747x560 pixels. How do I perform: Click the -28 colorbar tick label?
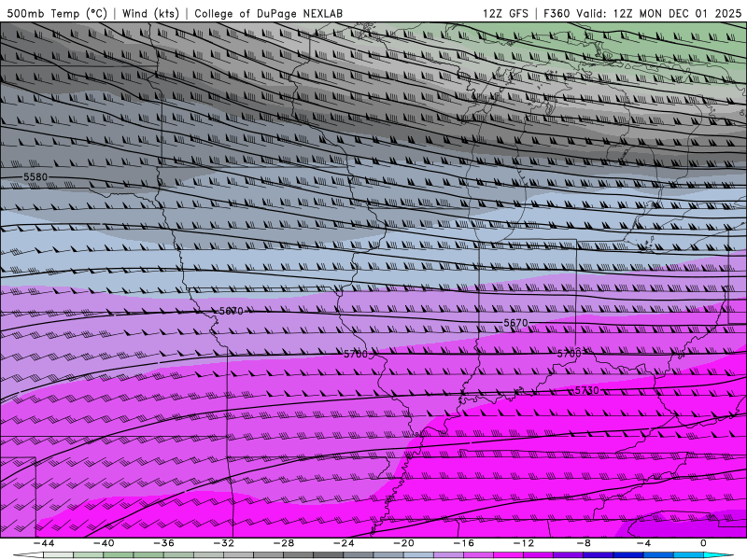[x=284, y=543]
